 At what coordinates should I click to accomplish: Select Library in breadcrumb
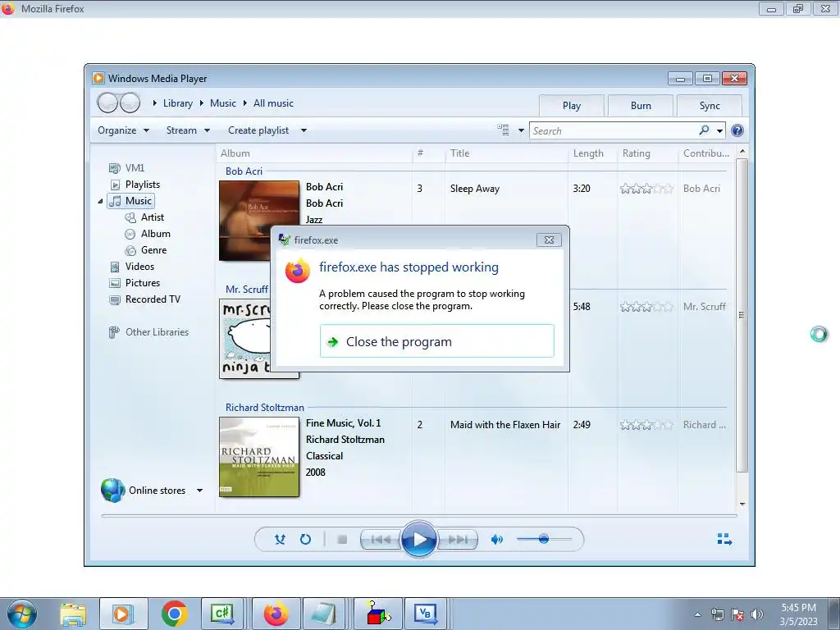pos(178,103)
